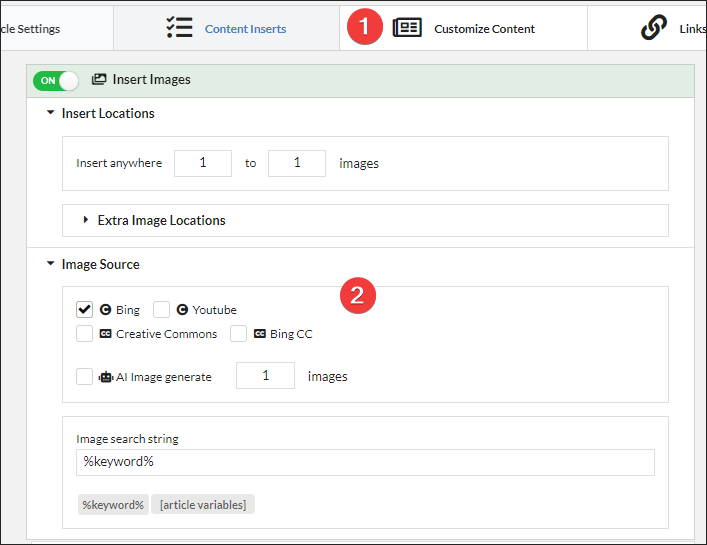Image resolution: width=707 pixels, height=545 pixels.
Task: Click the Content Inserts checklist icon
Action: (x=179, y=28)
